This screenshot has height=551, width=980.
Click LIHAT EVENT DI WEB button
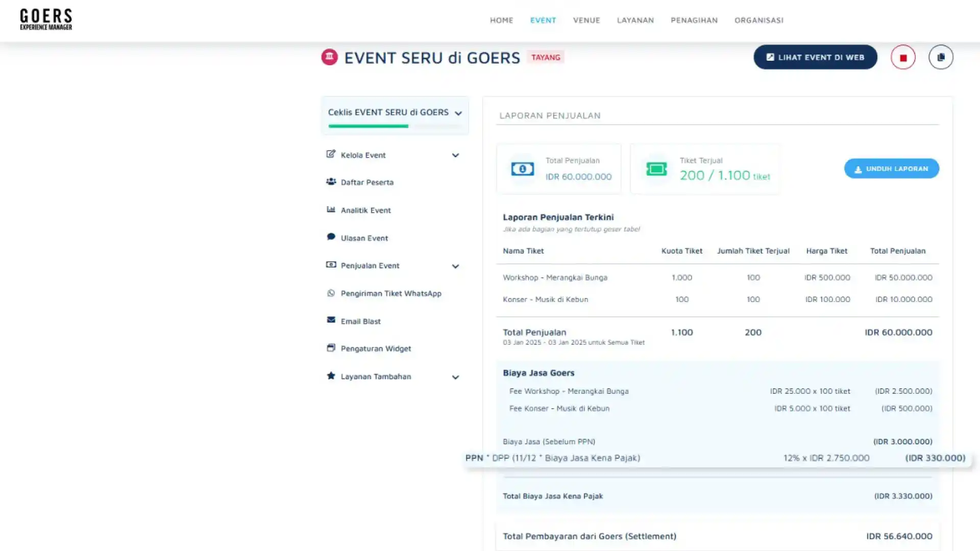(815, 57)
